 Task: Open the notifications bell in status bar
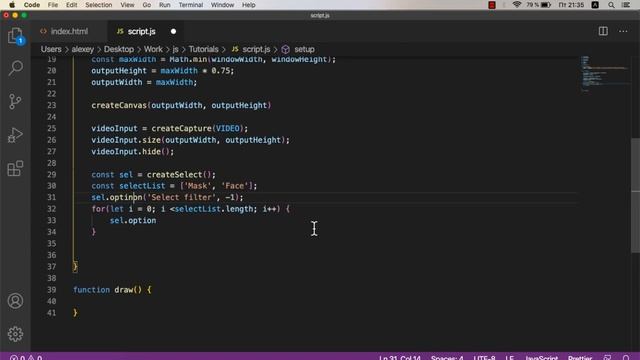tap(626, 358)
